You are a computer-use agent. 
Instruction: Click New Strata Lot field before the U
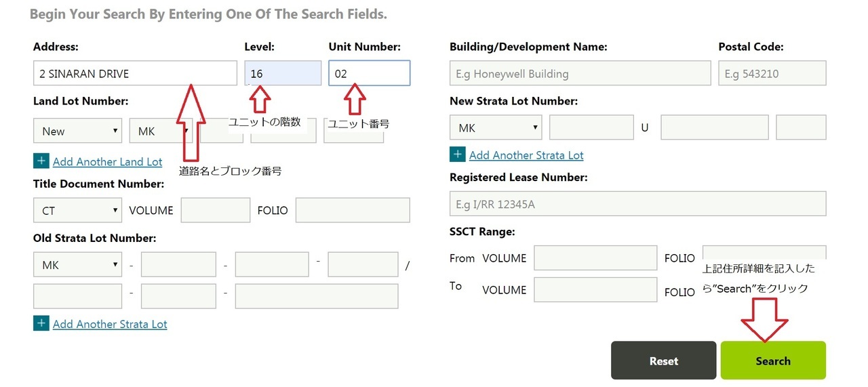[591, 127]
